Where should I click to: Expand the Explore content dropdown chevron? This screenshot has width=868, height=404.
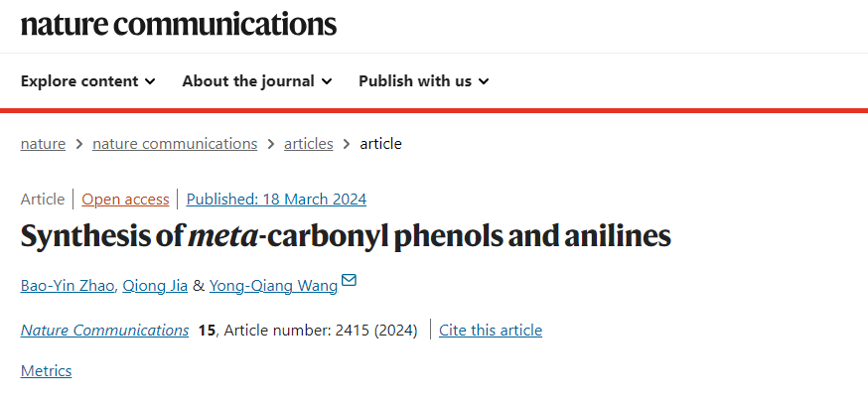pos(150,81)
